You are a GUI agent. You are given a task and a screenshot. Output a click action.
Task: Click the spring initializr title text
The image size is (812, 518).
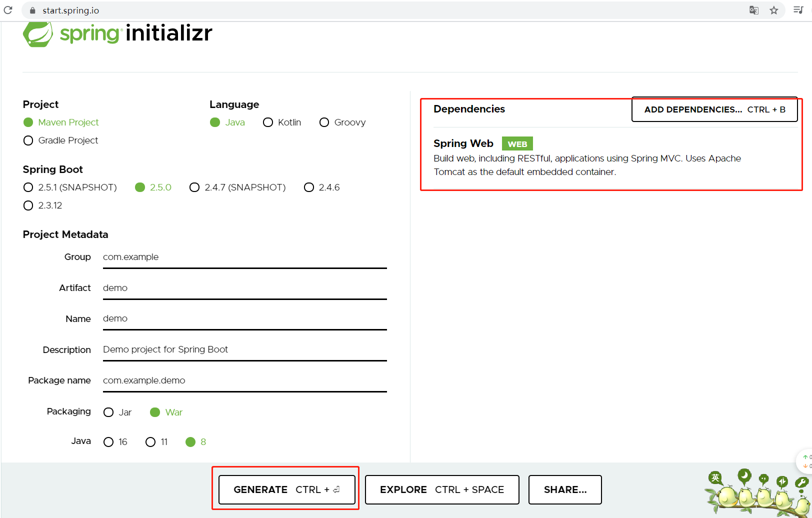[x=136, y=33]
